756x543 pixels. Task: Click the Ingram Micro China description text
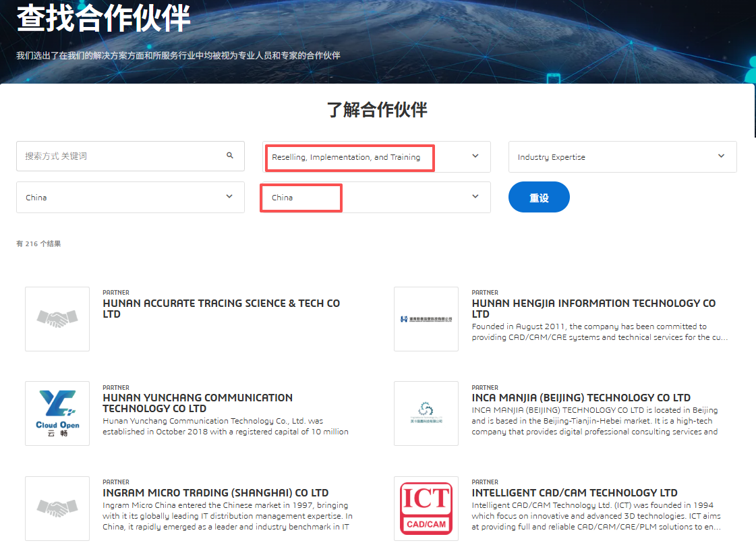pos(227,516)
